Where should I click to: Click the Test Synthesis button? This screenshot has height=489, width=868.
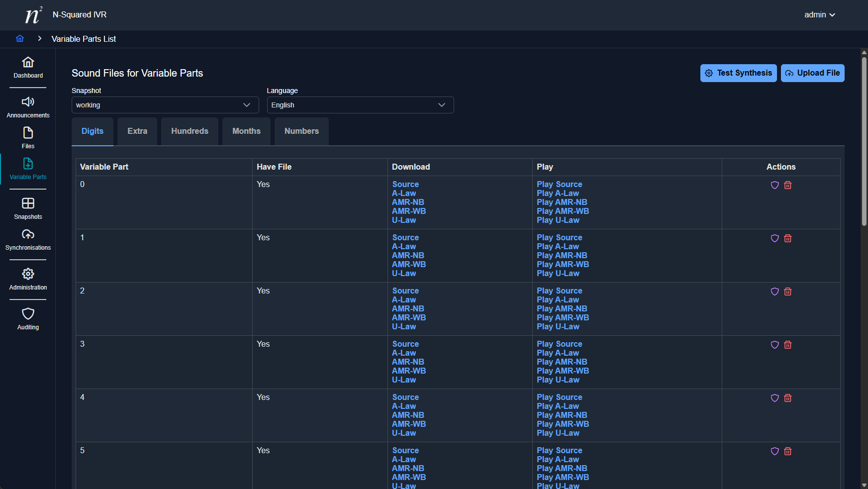pyautogui.click(x=738, y=73)
